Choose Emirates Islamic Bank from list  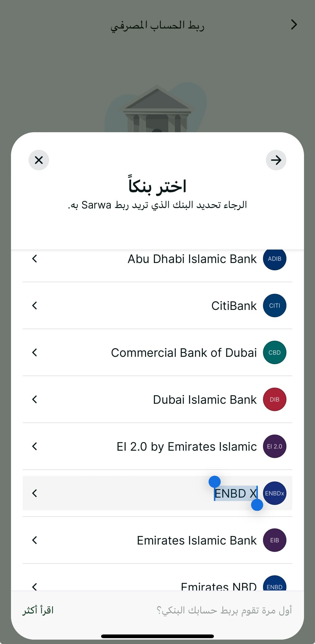[196, 540]
